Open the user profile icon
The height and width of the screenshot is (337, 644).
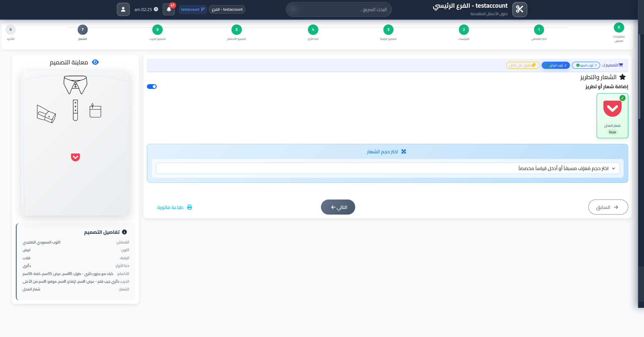pos(123,9)
